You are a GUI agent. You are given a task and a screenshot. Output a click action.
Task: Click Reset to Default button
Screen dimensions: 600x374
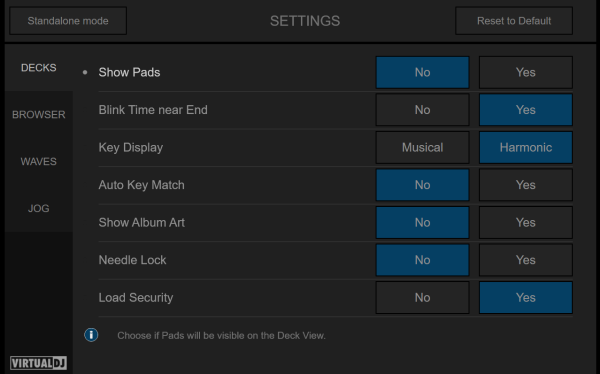coord(514,21)
